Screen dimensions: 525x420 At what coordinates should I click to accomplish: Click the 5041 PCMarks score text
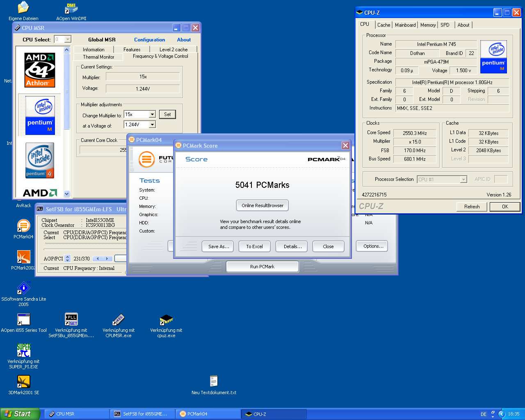coord(262,185)
